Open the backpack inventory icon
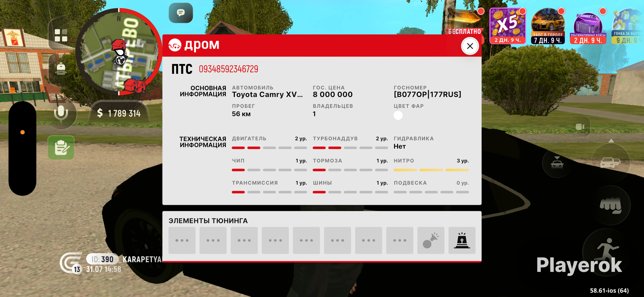The image size is (644, 297). [61, 68]
